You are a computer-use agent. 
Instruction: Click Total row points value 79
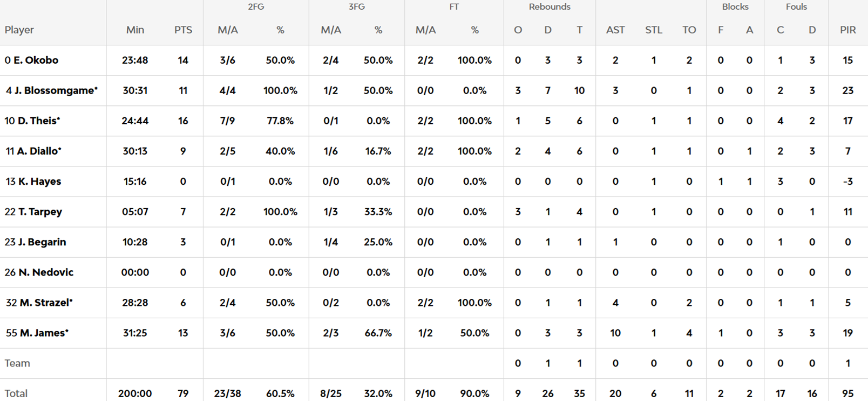pos(183,393)
